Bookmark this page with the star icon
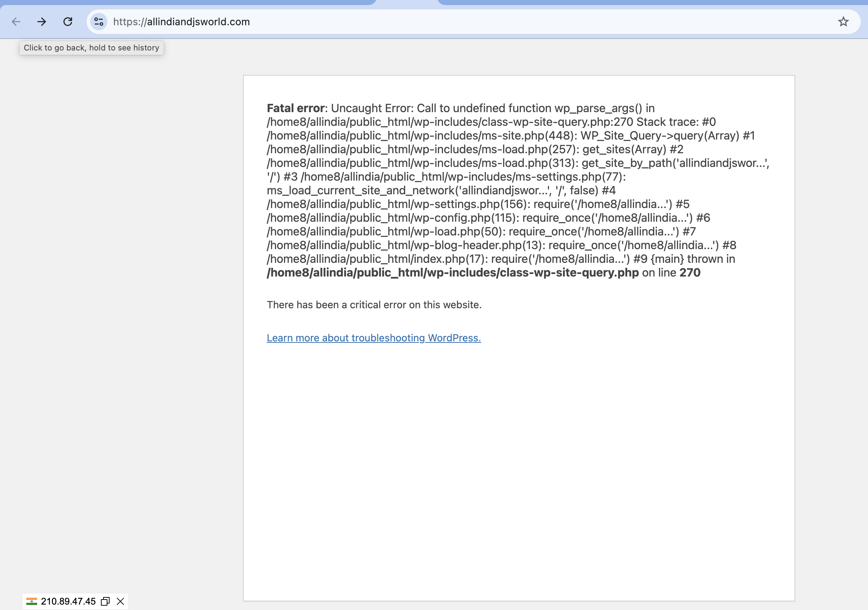The width and height of the screenshot is (868, 610). tap(843, 22)
